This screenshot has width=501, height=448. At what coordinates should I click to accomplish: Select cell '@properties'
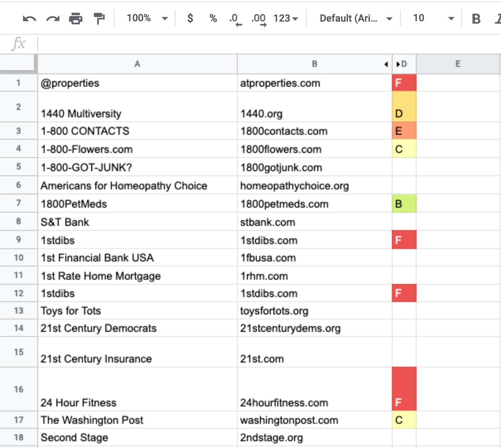coord(138,83)
